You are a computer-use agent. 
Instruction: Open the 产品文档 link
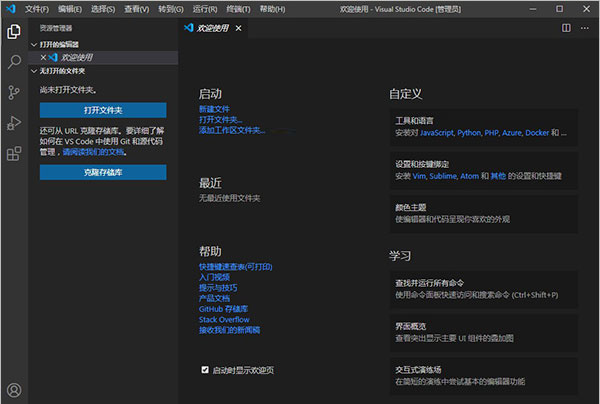coord(214,298)
